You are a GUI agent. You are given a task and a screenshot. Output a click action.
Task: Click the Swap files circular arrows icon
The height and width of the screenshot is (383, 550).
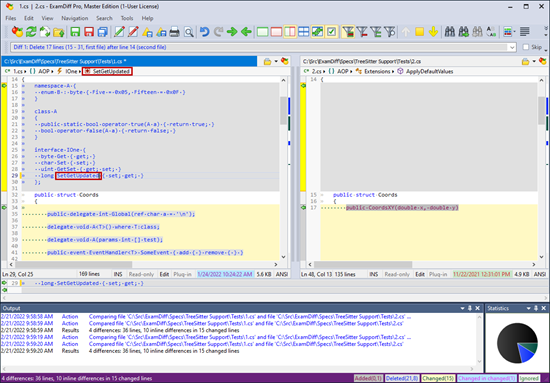[45, 32]
